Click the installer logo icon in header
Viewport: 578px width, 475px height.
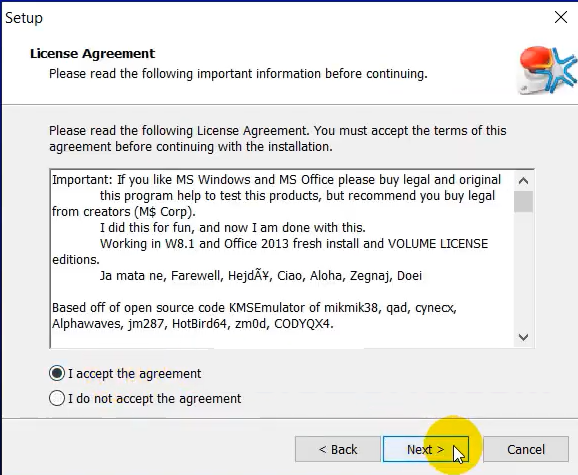coord(547,70)
